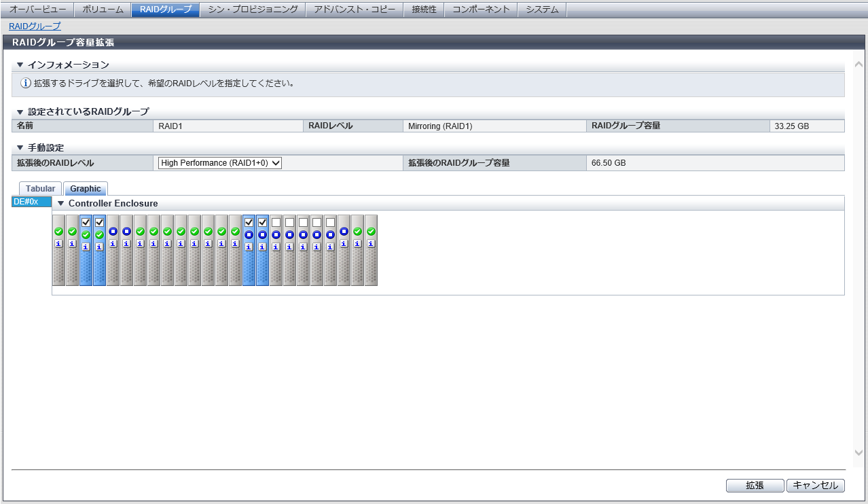The image size is (868, 504).
Task: Switch to the Tabular tab
Action: click(40, 189)
